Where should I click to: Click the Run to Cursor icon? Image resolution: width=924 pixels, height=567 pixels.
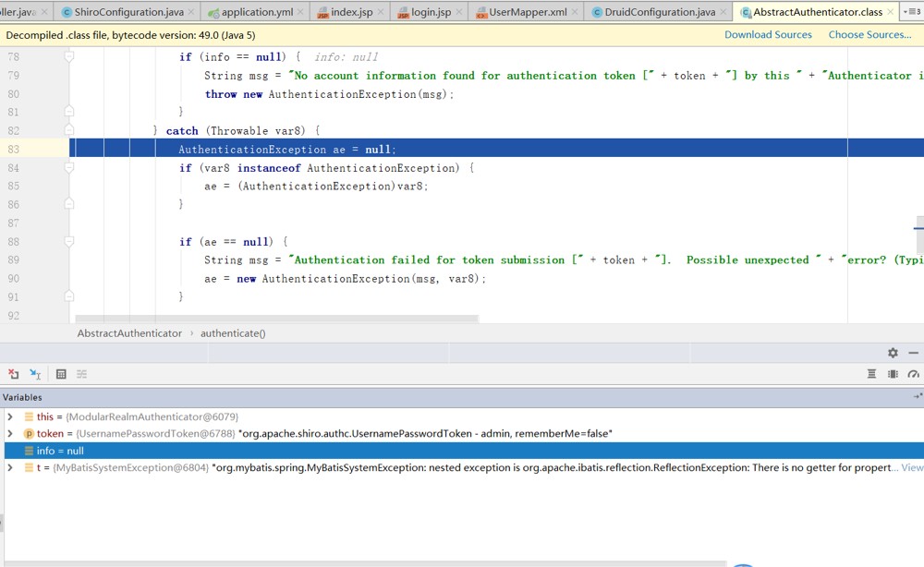pos(35,374)
